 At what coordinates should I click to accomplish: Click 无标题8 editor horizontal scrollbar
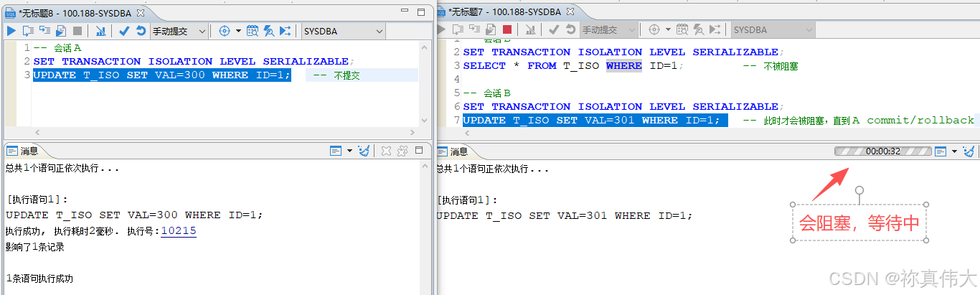pos(224,133)
